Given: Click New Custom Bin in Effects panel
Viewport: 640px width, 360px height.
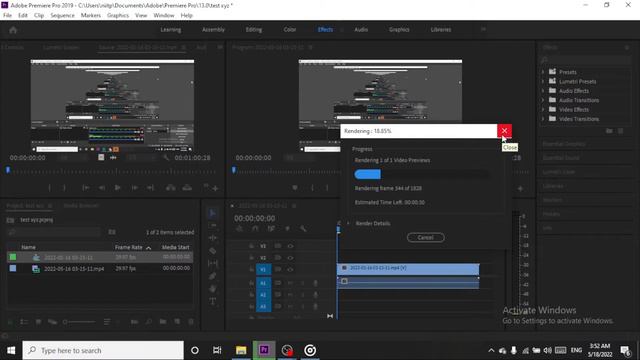Looking at the screenshot, I should pyautogui.click(x=609, y=131).
